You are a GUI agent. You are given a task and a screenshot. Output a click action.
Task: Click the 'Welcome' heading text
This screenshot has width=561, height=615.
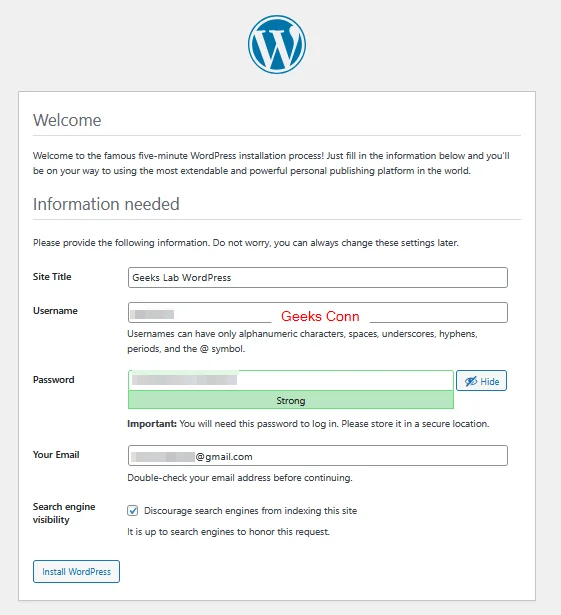67,120
